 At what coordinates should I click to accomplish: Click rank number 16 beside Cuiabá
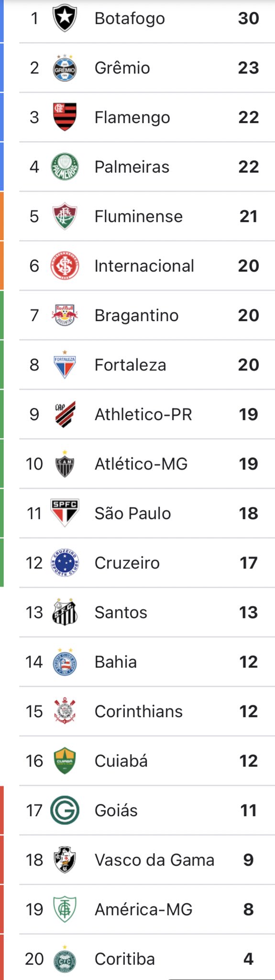pyautogui.click(x=34, y=761)
